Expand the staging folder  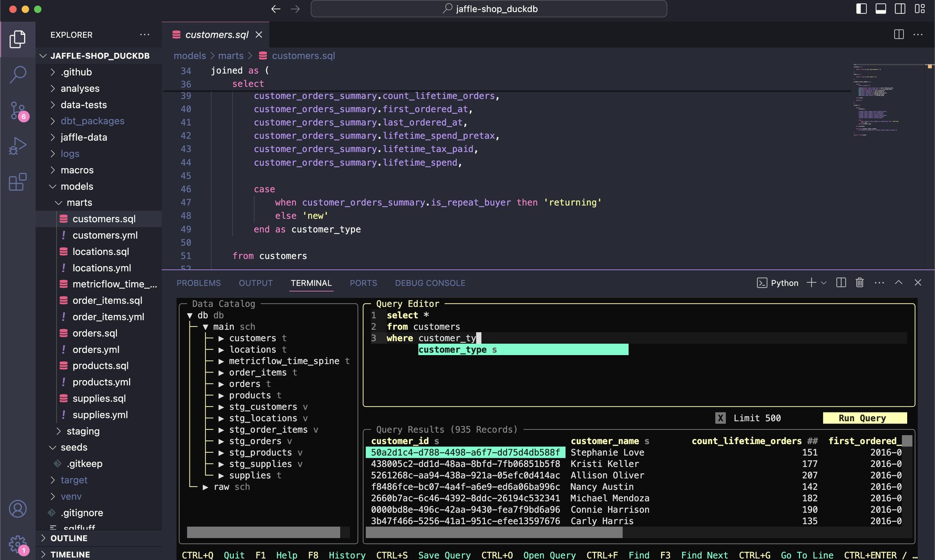(99, 431)
